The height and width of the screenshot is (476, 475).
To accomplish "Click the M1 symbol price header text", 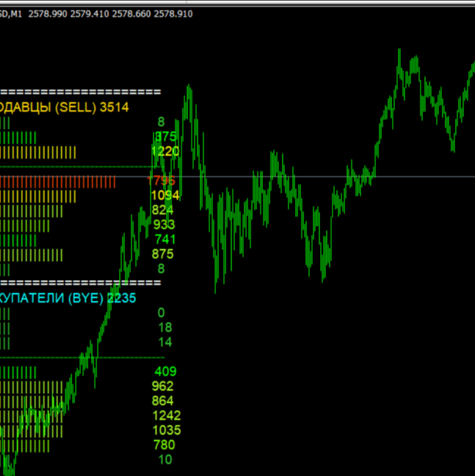I will click(x=97, y=13).
